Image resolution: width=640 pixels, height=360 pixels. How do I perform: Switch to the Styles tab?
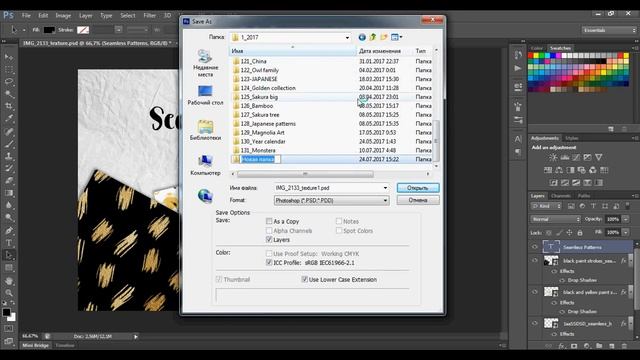coord(571,138)
